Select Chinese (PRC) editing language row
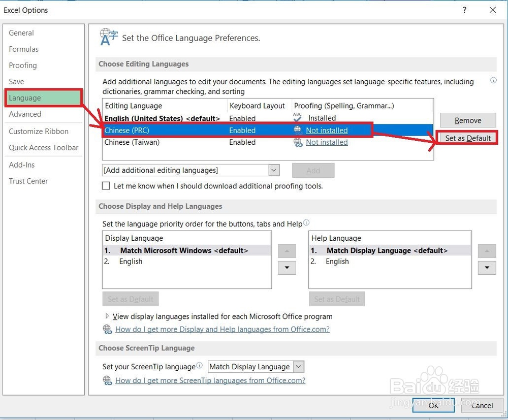The width and height of the screenshot is (508, 420). pyautogui.click(x=268, y=130)
